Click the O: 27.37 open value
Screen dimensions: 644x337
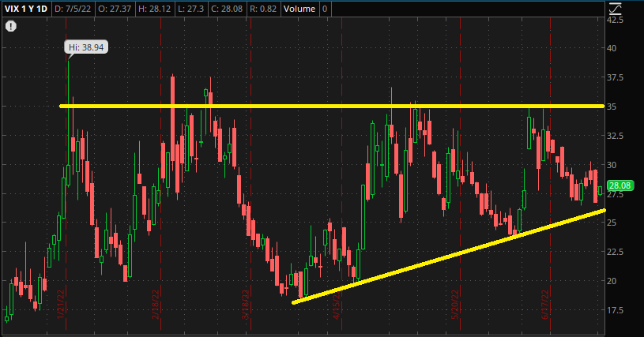pyautogui.click(x=115, y=9)
